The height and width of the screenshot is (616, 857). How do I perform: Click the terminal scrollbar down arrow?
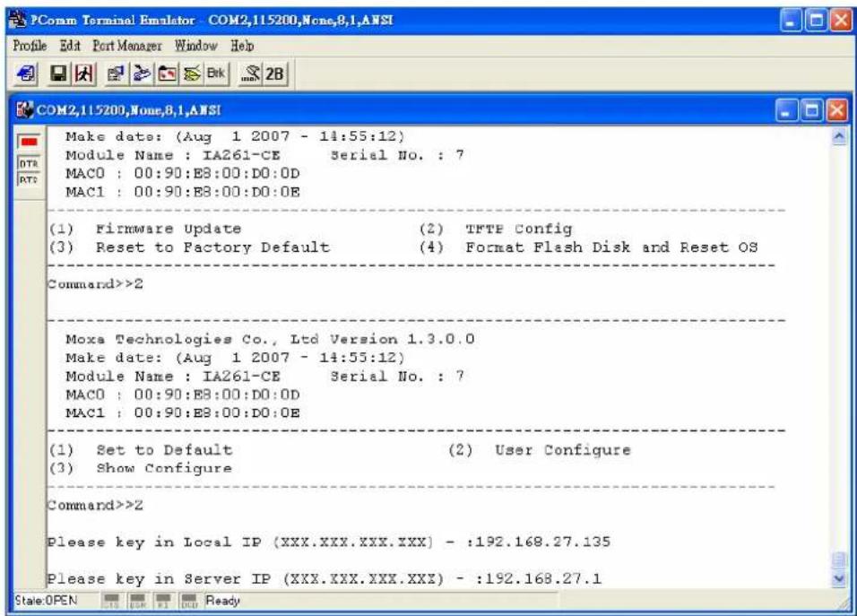(x=839, y=579)
